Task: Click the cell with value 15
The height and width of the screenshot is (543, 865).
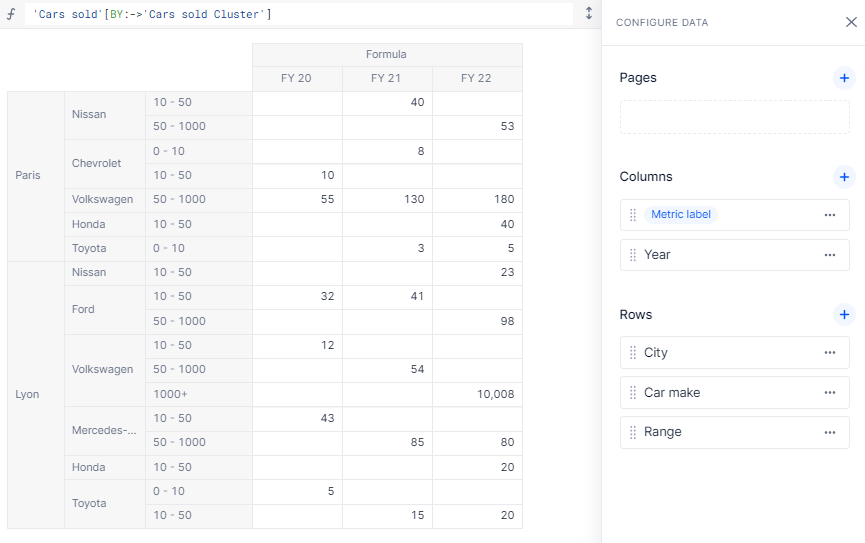Action: coord(387,515)
